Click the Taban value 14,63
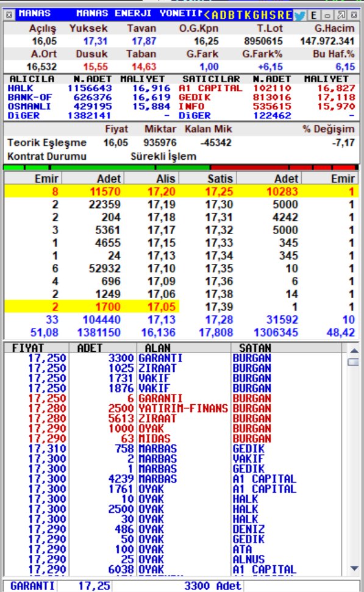 (144, 66)
